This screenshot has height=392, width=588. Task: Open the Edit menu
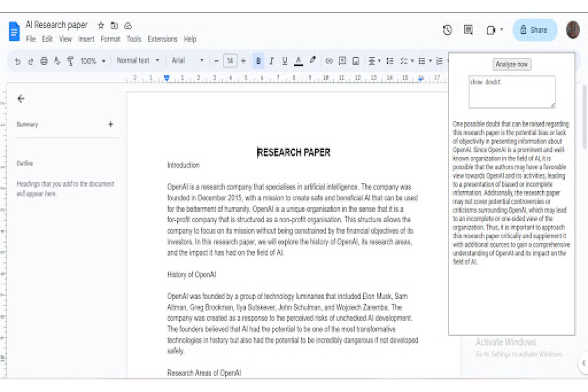pyautogui.click(x=47, y=39)
